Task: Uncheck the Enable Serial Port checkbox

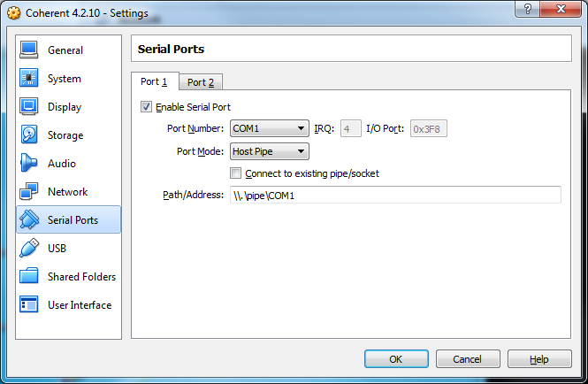Action: pyautogui.click(x=146, y=107)
